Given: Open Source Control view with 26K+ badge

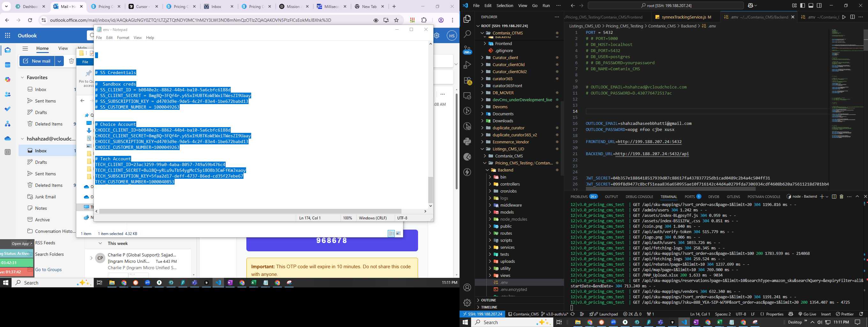Looking at the screenshot, I should (x=468, y=49).
